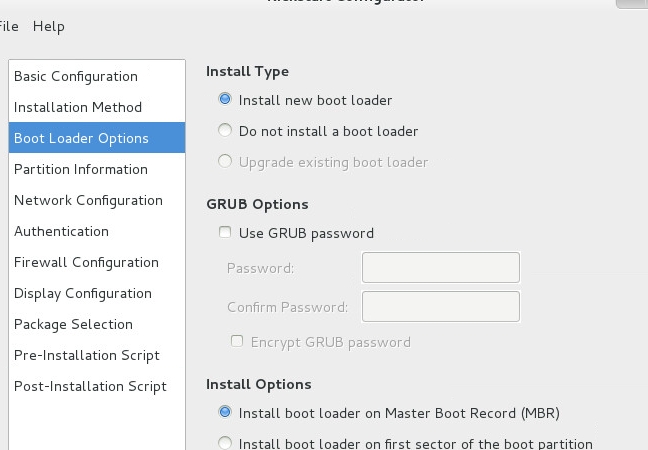Select Boot Loader Options entry
This screenshot has height=450, width=648.
coord(97,138)
